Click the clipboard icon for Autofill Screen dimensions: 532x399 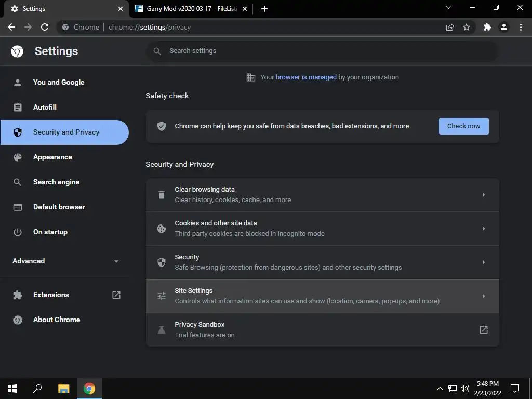click(18, 107)
